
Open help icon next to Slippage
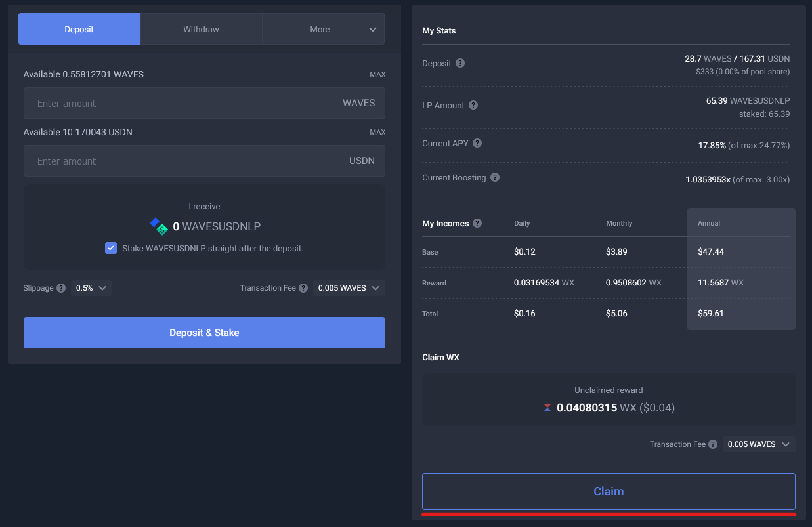61,288
